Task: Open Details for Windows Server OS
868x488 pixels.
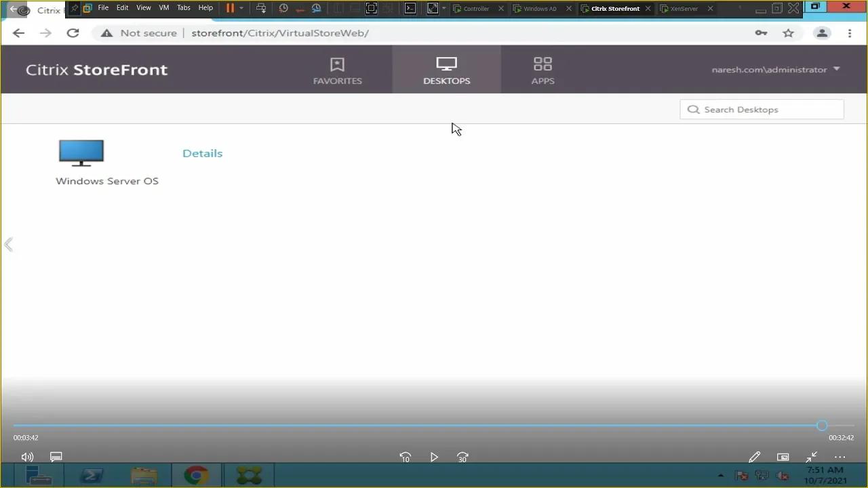Action: (202, 153)
